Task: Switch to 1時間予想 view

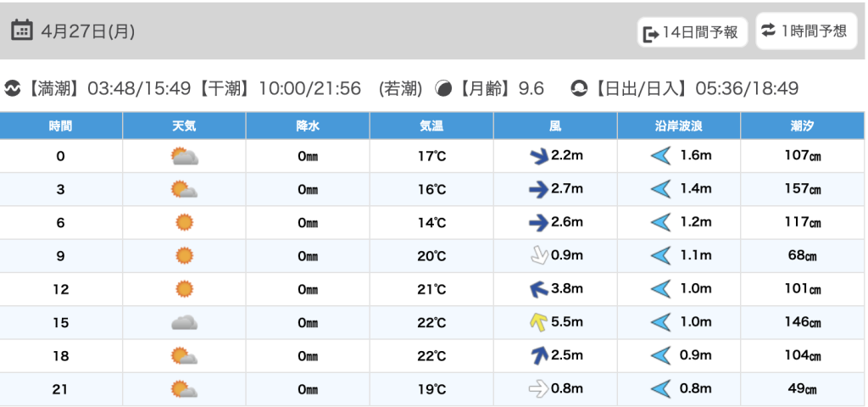Action: (803, 31)
